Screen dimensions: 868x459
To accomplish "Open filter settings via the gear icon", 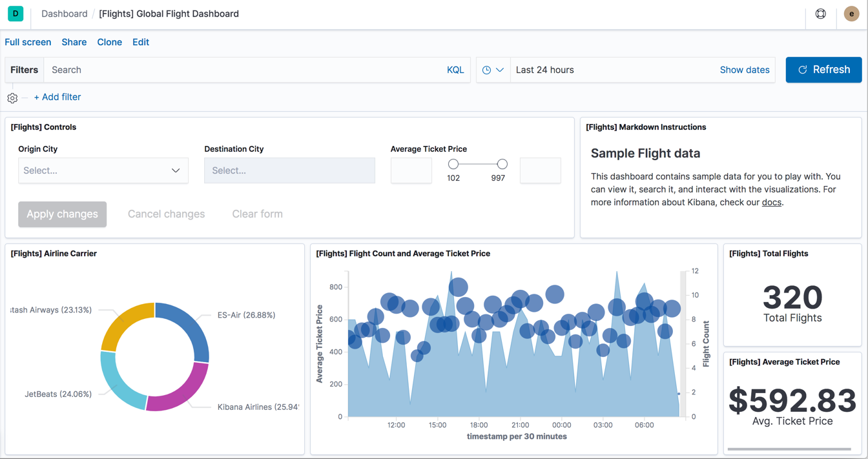I will (12, 97).
